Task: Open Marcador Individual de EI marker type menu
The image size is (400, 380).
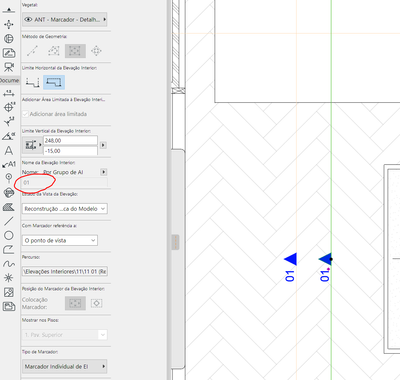Action: pyautogui.click(x=65, y=366)
